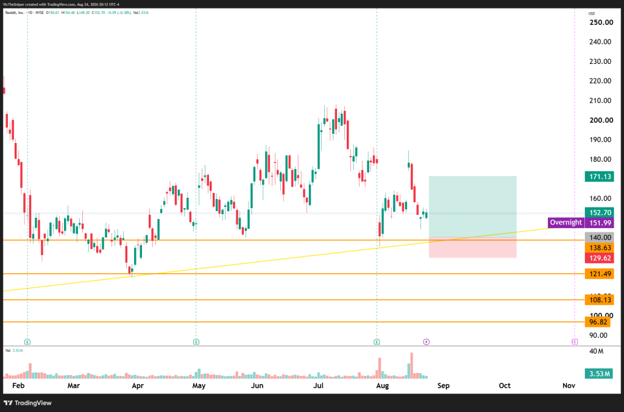This screenshot has width=624, height=412.
Task: Click the 180.00 price axis label
Action: click(600, 159)
